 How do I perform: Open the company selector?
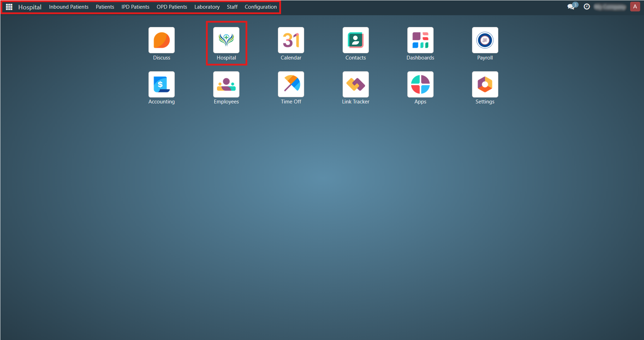(x=610, y=7)
